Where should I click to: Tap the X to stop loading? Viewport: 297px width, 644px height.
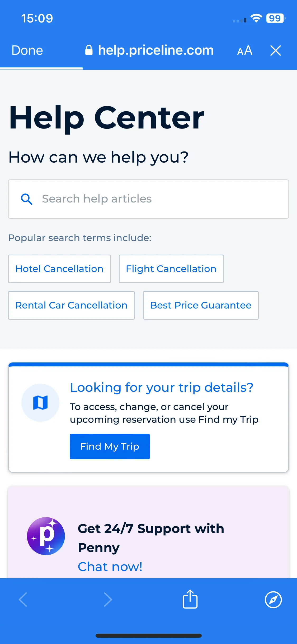pos(275,50)
